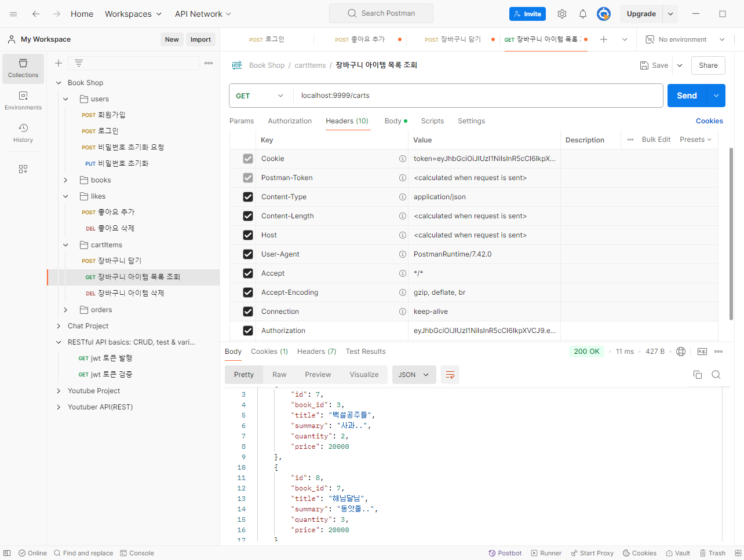Screen dimensions: 744x560
Task: Open the GET method dropdown
Action: 260,96
